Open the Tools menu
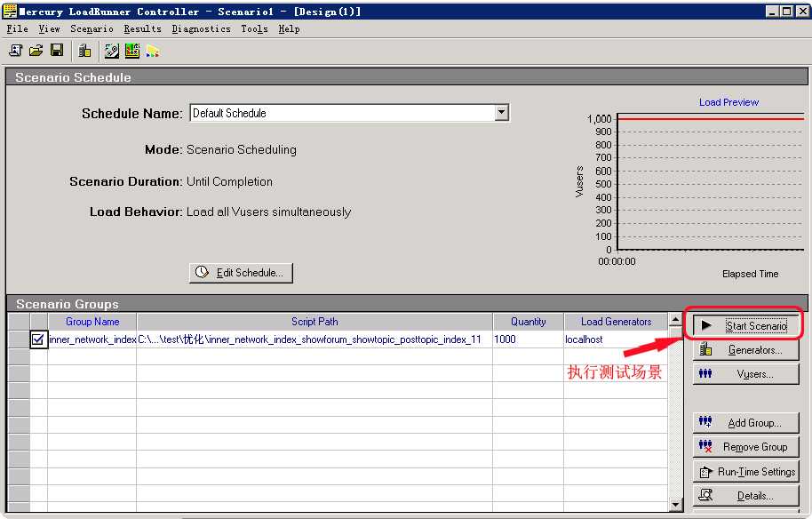This screenshot has height=519, width=812. [254, 29]
